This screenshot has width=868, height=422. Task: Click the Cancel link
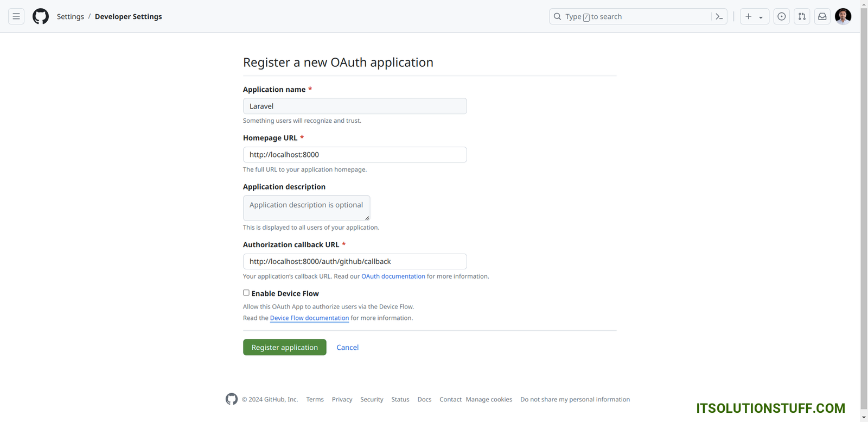point(348,348)
